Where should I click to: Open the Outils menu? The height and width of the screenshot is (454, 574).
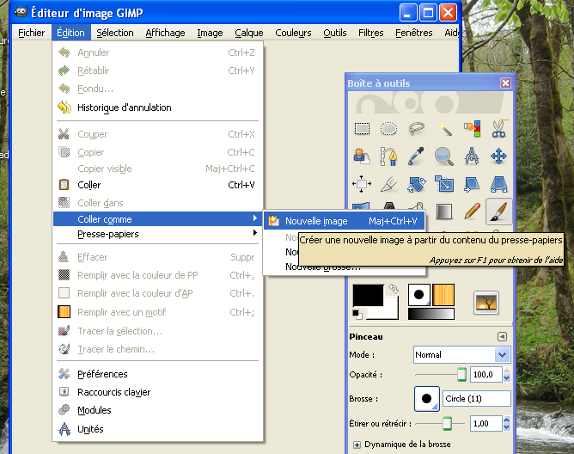pos(335,33)
